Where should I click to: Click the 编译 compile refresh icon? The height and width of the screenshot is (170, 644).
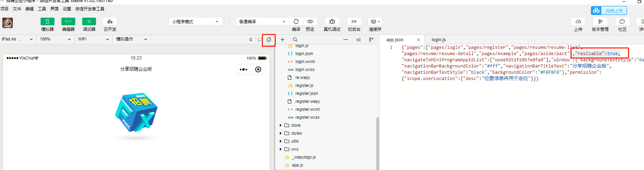296,21
